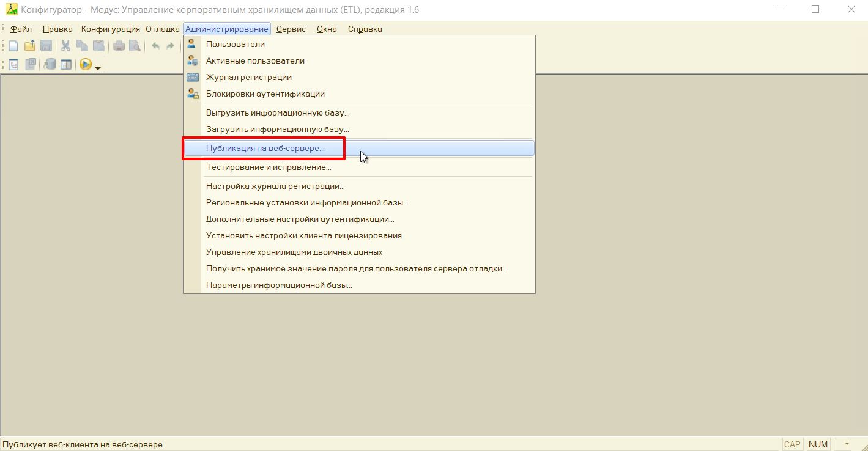Click the close configuration toolbar icon
The height and width of the screenshot is (451, 868).
[x=30, y=64]
